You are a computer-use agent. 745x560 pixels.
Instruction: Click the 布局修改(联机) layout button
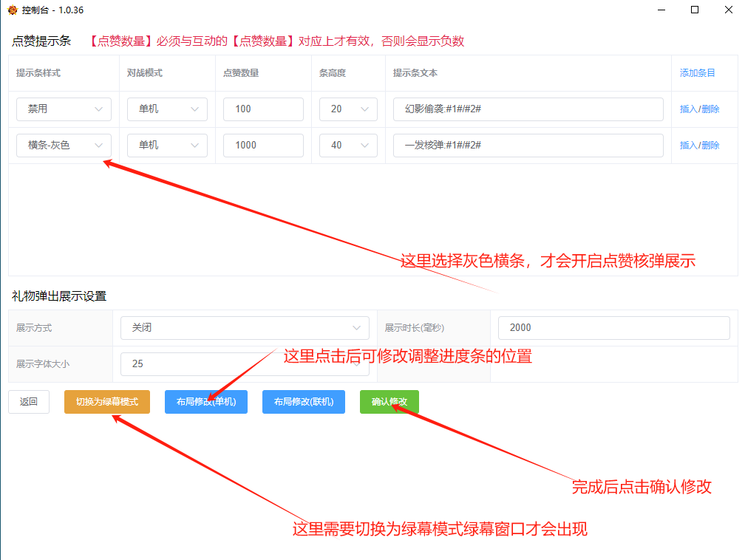(x=304, y=401)
